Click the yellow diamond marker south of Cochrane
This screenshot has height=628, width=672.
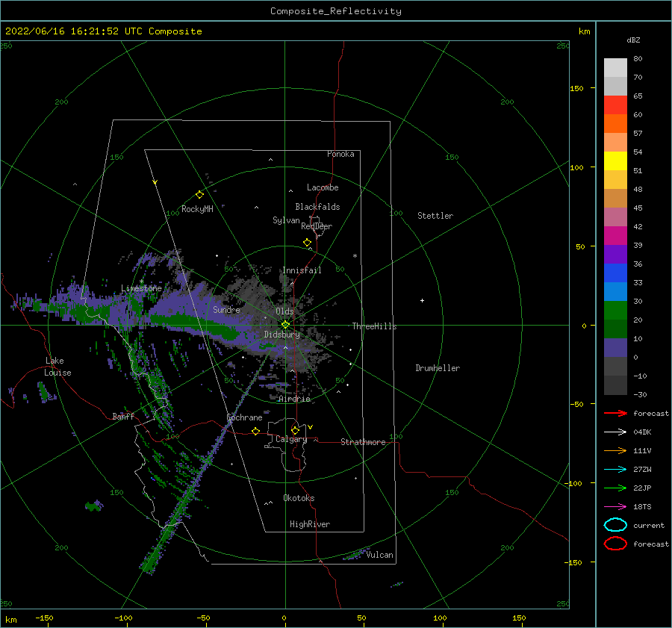(x=255, y=431)
